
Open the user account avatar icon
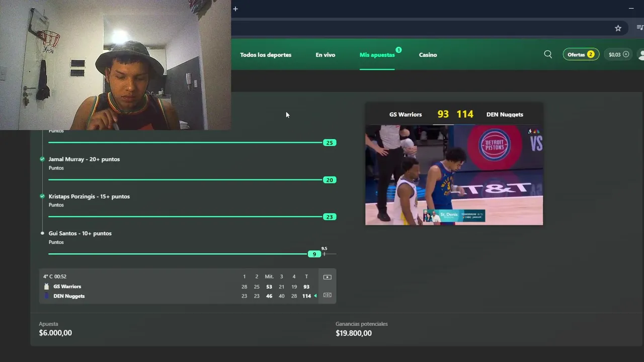(x=641, y=54)
